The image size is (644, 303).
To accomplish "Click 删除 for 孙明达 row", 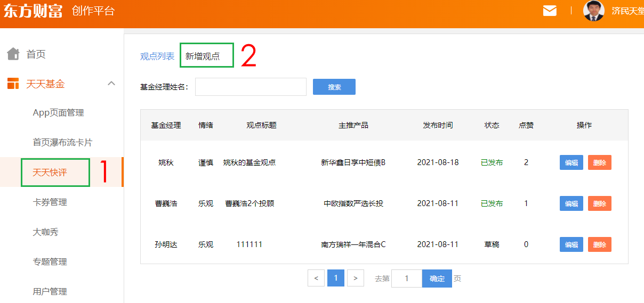I will tap(600, 244).
